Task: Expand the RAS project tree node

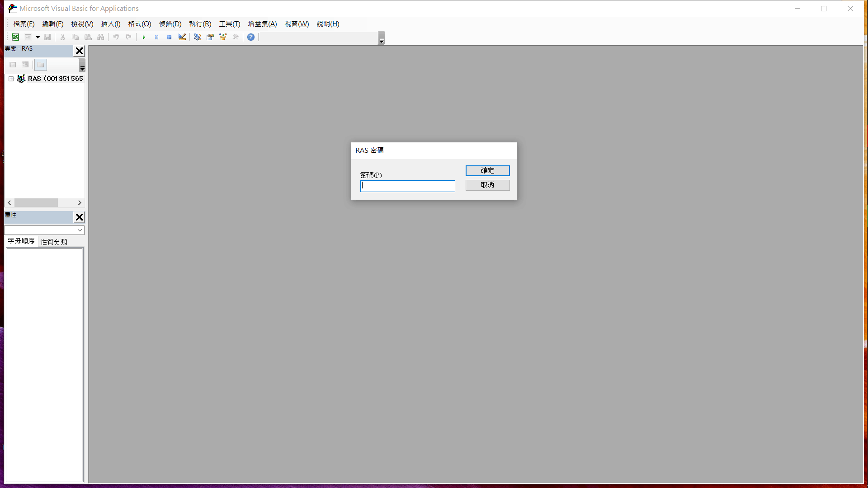Action: click(x=11, y=79)
